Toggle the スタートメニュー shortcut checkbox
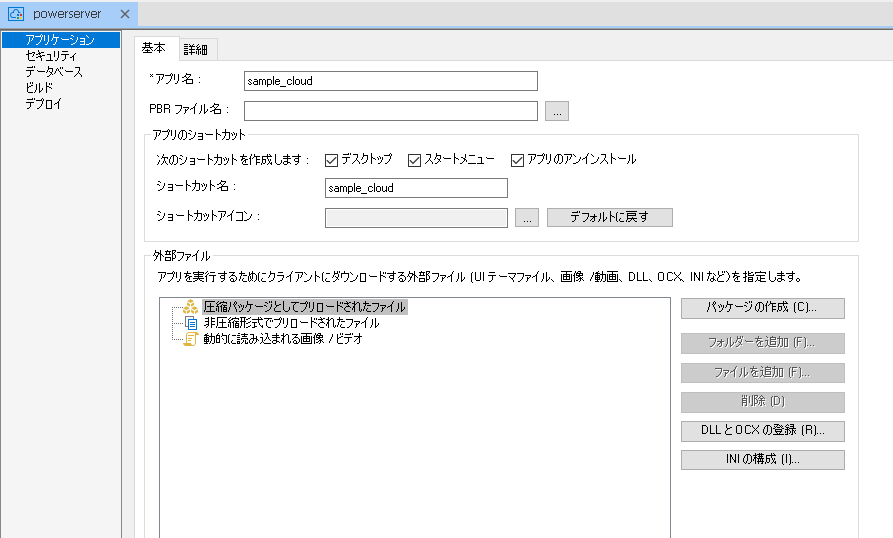The image size is (893, 538). (414, 160)
